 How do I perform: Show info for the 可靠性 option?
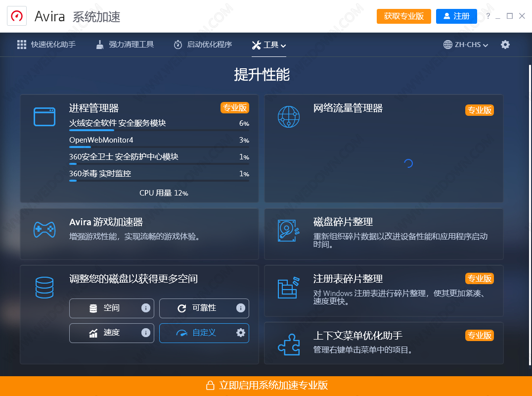[241, 308]
